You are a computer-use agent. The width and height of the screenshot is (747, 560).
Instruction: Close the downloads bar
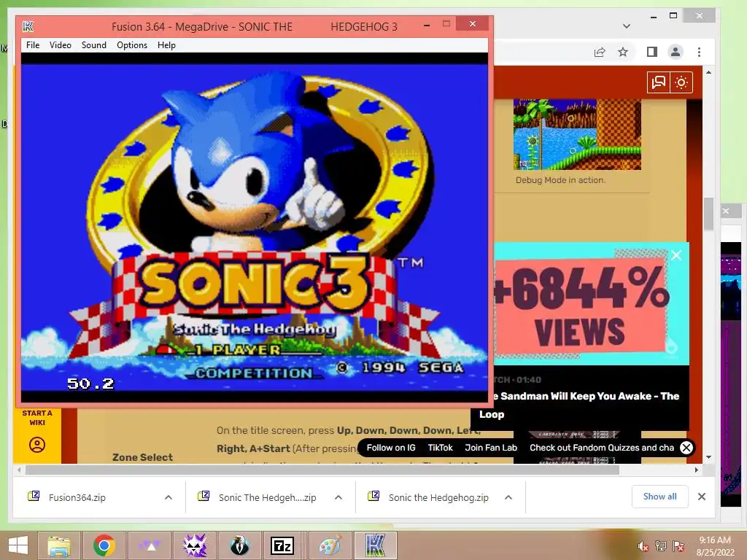click(x=702, y=497)
